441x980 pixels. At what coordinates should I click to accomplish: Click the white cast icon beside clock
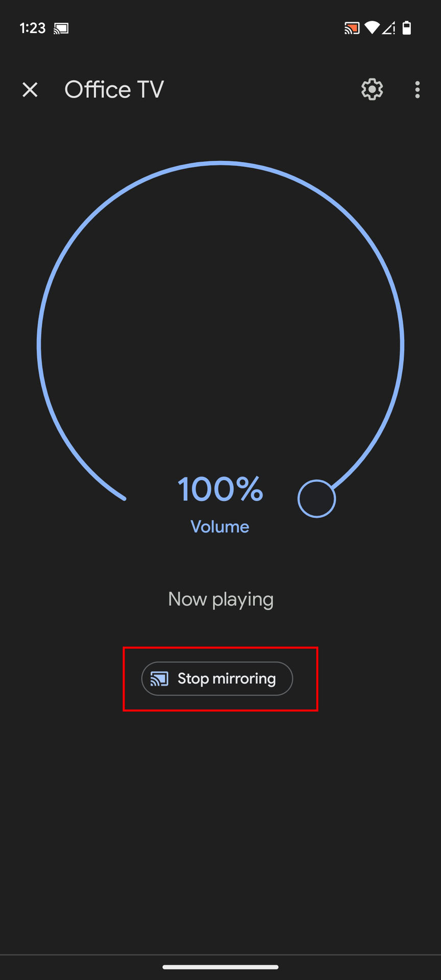(x=61, y=29)
